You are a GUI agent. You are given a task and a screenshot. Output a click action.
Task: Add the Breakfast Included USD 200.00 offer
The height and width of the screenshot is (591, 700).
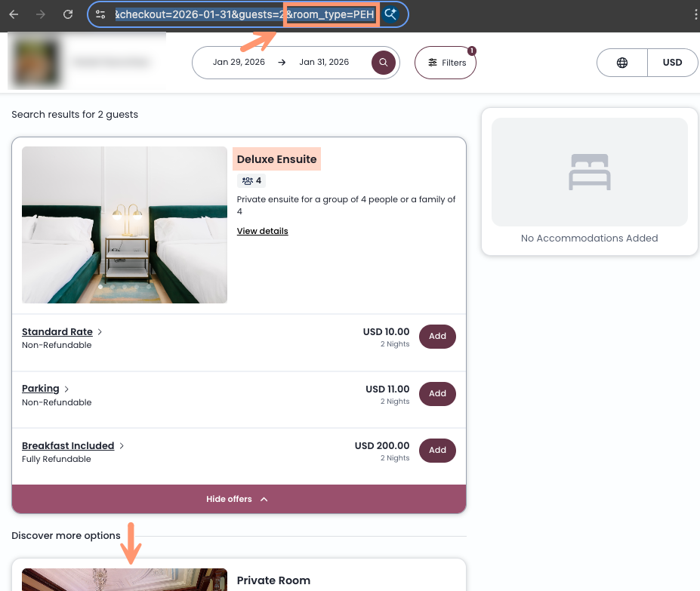[437, 451]
